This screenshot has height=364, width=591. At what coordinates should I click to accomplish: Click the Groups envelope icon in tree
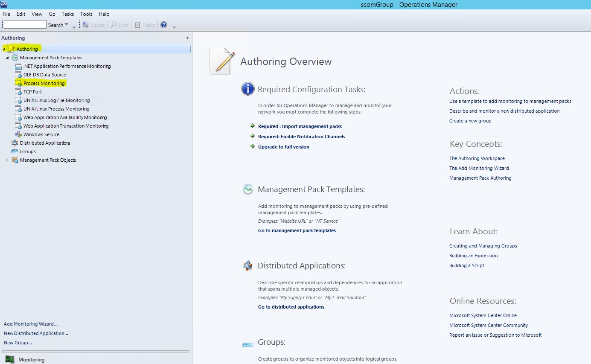(x=15, y=151)
